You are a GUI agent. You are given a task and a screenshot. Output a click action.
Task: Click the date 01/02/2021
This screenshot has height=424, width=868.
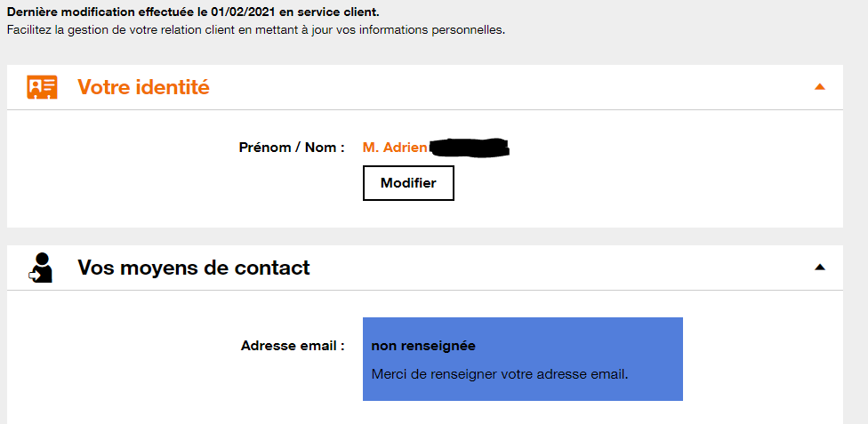click(x=245, y=13)
